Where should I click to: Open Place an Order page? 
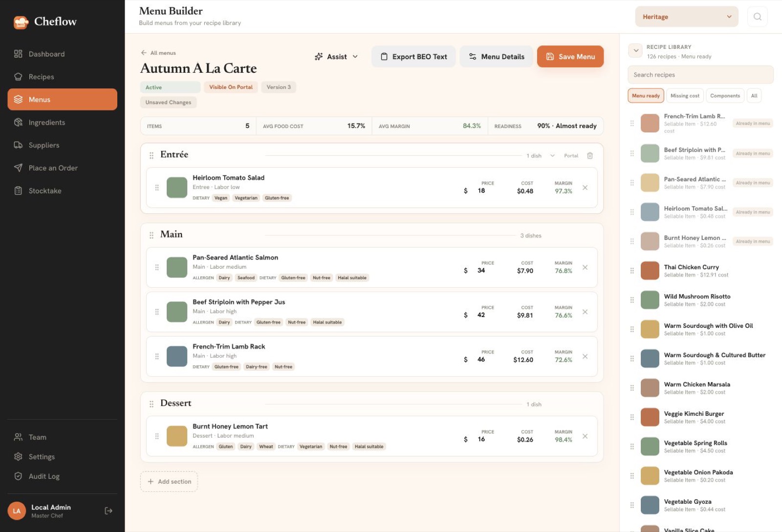(x=63, y=168)
